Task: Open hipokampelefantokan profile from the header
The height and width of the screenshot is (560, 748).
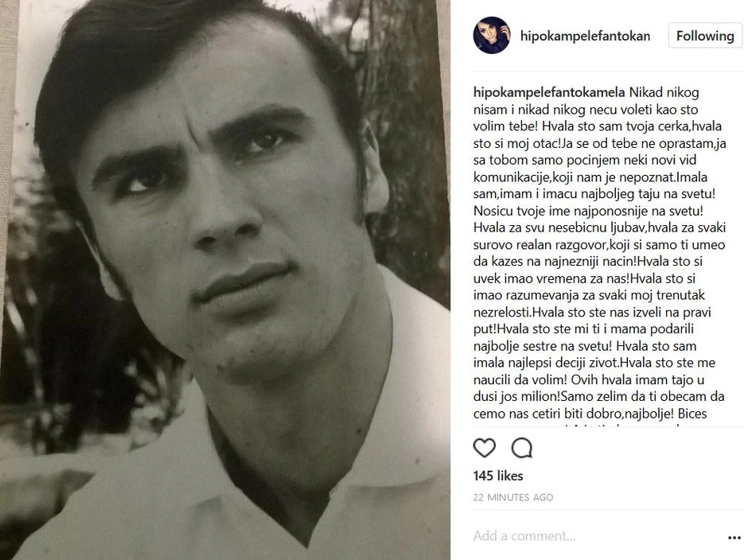Action: pyautogui.click(x=585, y=36)
